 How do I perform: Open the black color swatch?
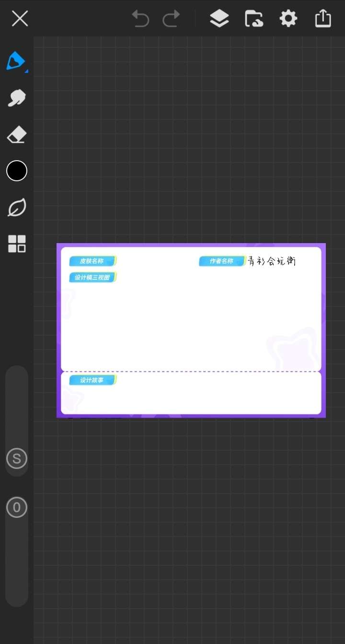[x=17, y=171]
